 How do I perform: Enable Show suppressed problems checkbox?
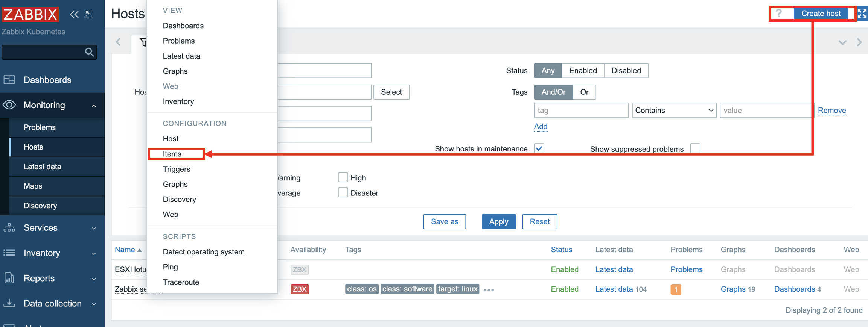pos(695,148)
